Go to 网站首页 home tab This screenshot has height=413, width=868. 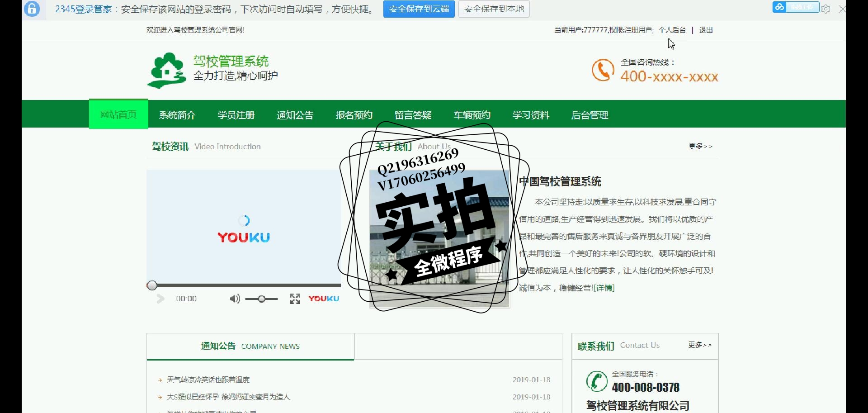(118, 114)
